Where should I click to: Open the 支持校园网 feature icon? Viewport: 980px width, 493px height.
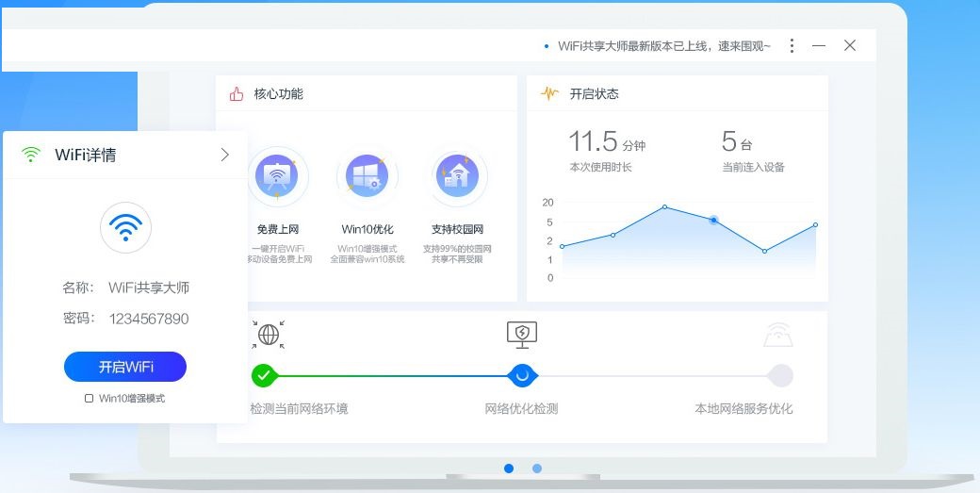[458, 175]
